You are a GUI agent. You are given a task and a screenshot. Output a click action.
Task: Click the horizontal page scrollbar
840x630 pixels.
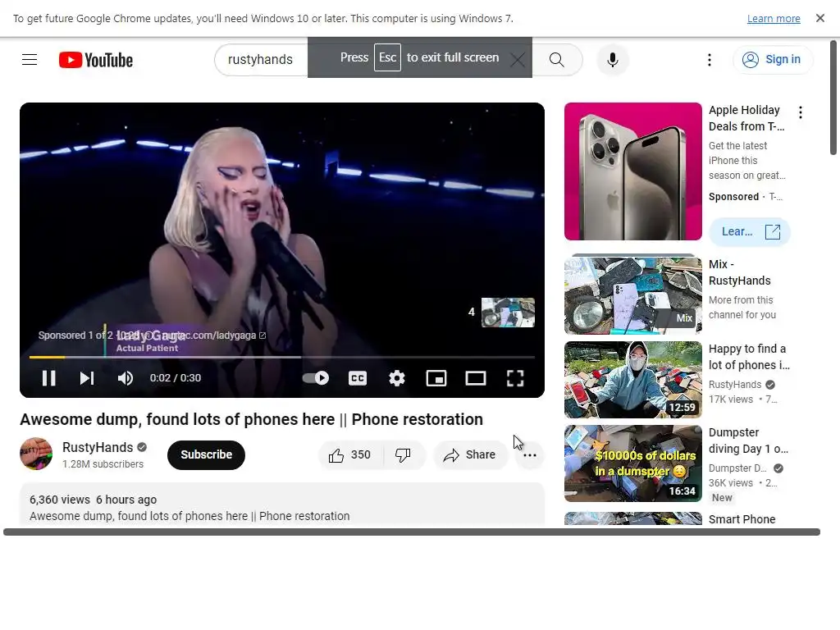coord(412,532)
